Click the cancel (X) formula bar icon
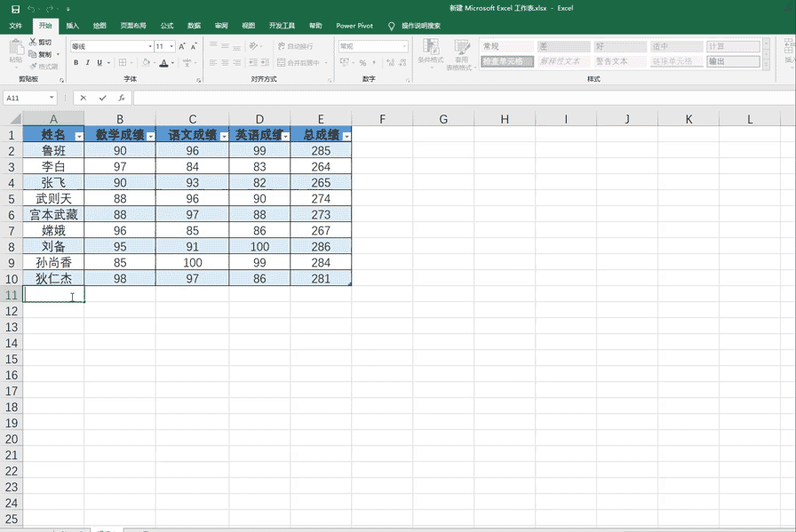The width and height of the screenshot is (796, 532). coord(84,98)
